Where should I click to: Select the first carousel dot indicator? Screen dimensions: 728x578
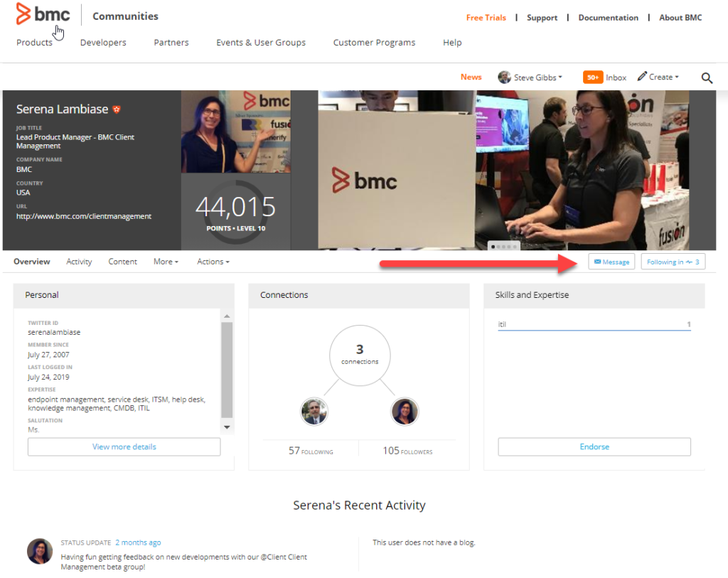493,247
